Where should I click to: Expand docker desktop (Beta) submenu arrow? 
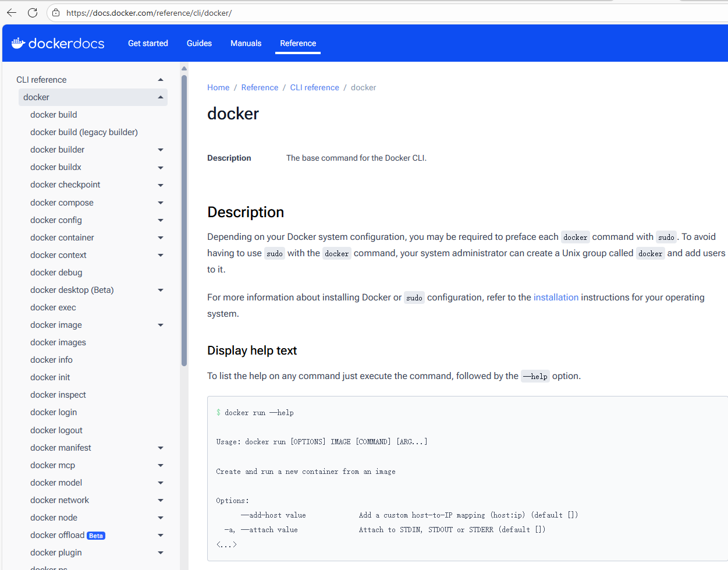click(161, 290)
